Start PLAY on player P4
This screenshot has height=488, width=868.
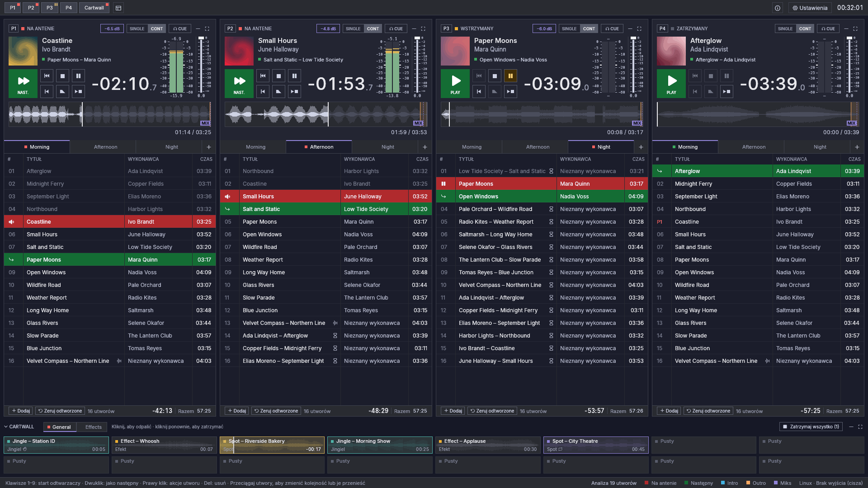pos(671,84)
